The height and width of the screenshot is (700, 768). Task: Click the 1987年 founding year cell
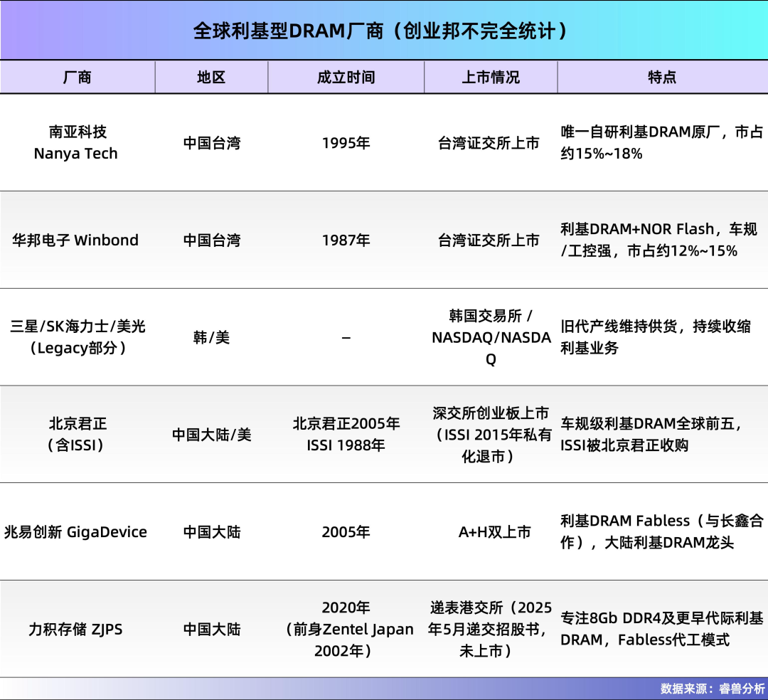pos(346,240)
